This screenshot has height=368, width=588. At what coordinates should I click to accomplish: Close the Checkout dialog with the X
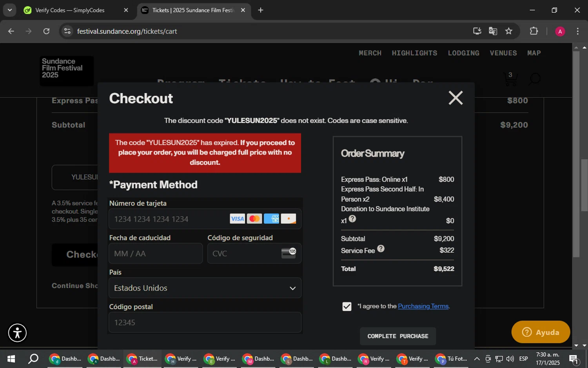(456, 98)
